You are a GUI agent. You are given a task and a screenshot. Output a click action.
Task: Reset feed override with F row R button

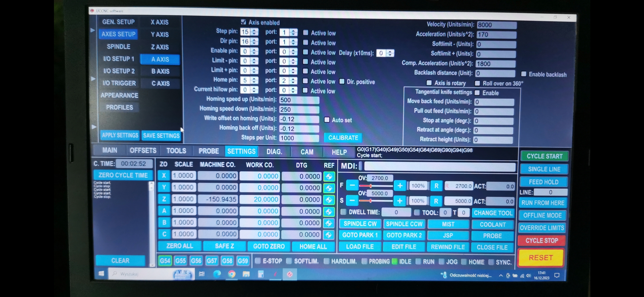click(436, 186)
